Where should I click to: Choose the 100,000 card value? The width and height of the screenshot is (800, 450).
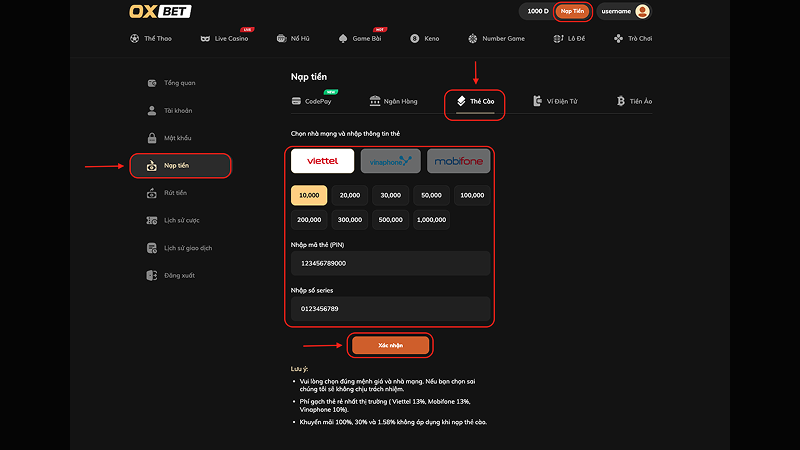click(x=472, y=195)
